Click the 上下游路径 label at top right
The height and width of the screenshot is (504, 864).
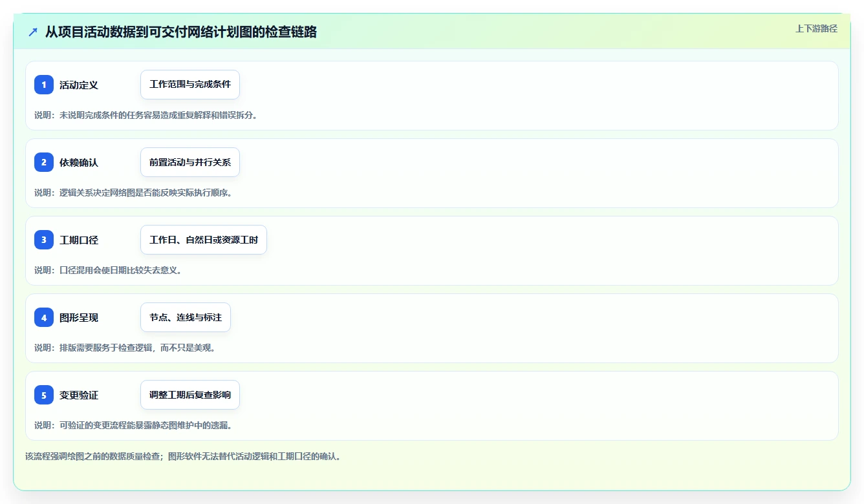(x=816, y=28)
